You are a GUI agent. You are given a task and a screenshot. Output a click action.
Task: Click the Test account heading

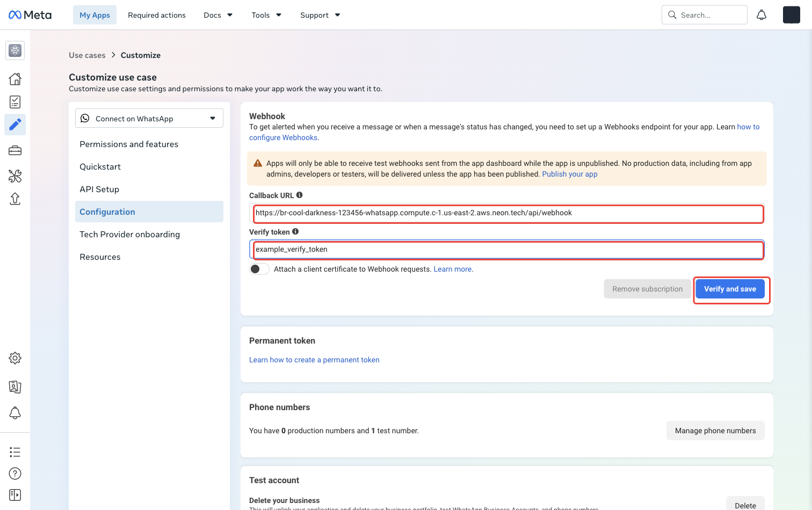[274, 480]
